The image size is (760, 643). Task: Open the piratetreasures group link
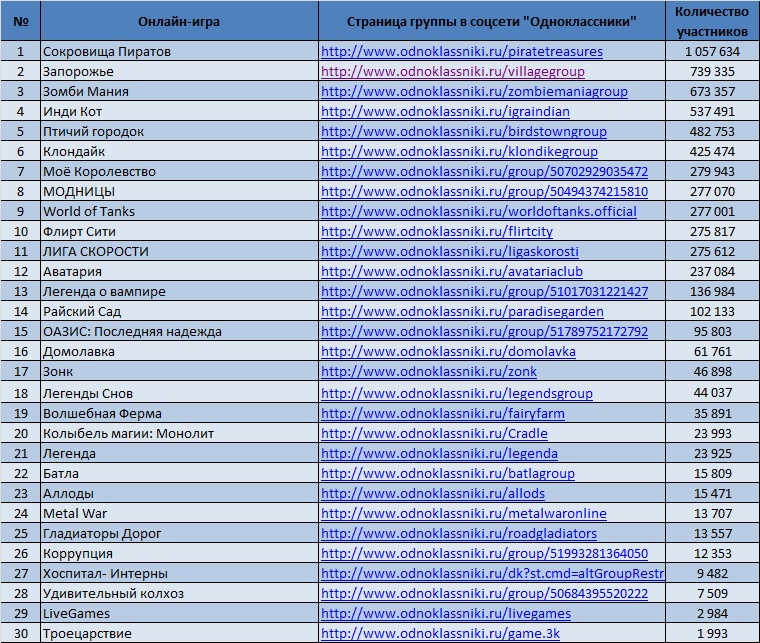(462, 51)
